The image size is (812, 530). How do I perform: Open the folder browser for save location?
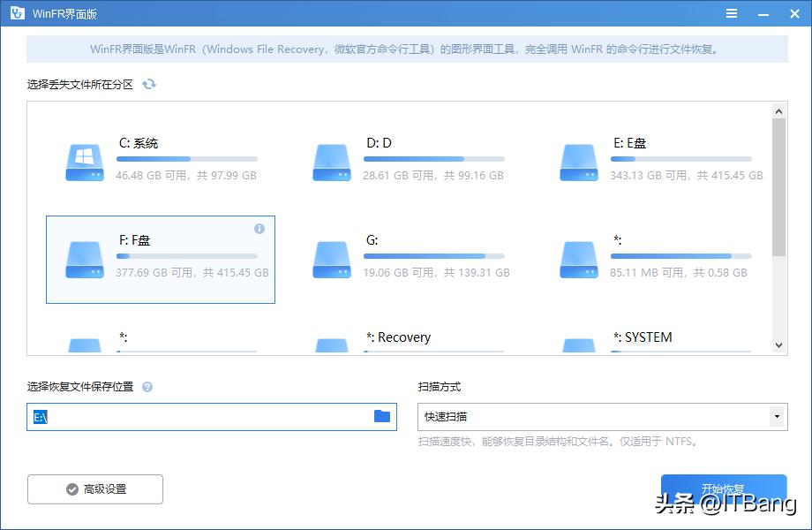[x=380, y=416]
